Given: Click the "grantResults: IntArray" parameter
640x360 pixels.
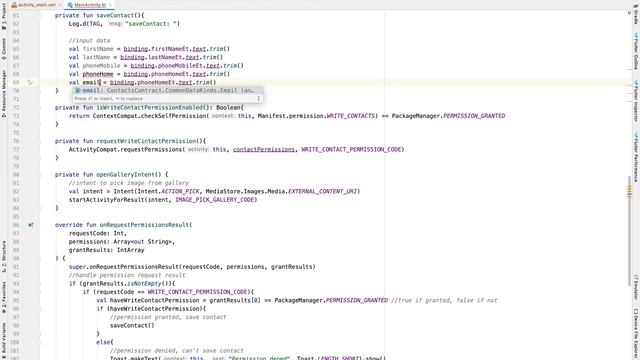Looking at the screenshot, I should point(107,250).
